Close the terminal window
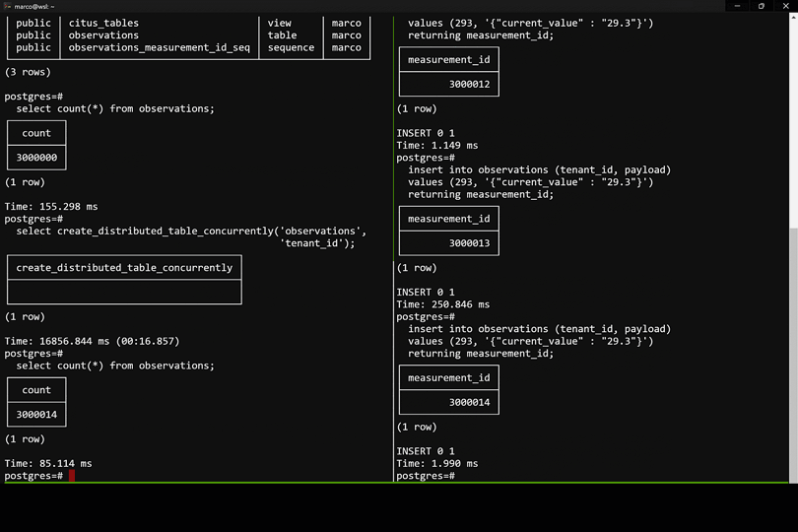Viewport: 798px width, 532px height. coord(785,6)
